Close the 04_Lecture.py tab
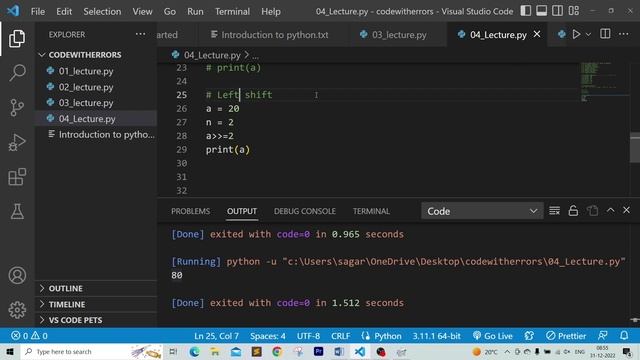The image size is (640, 360). 537,34
